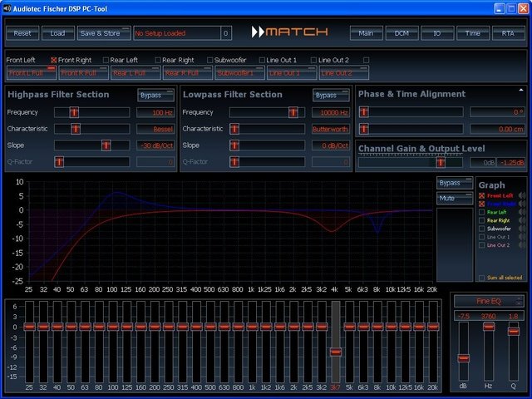Open the RTA tab
The width and height of the screenshot is (532, 399).
[509, 33]
